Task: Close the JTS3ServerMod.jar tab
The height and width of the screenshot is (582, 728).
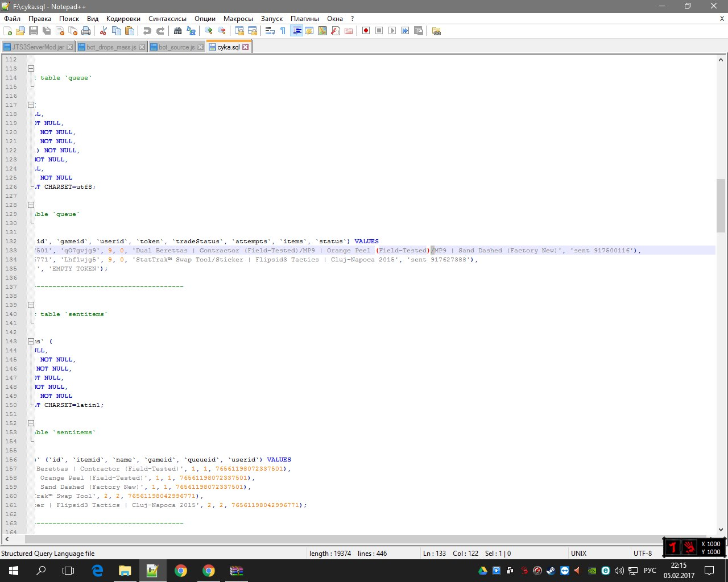Action: coord(70,47)
